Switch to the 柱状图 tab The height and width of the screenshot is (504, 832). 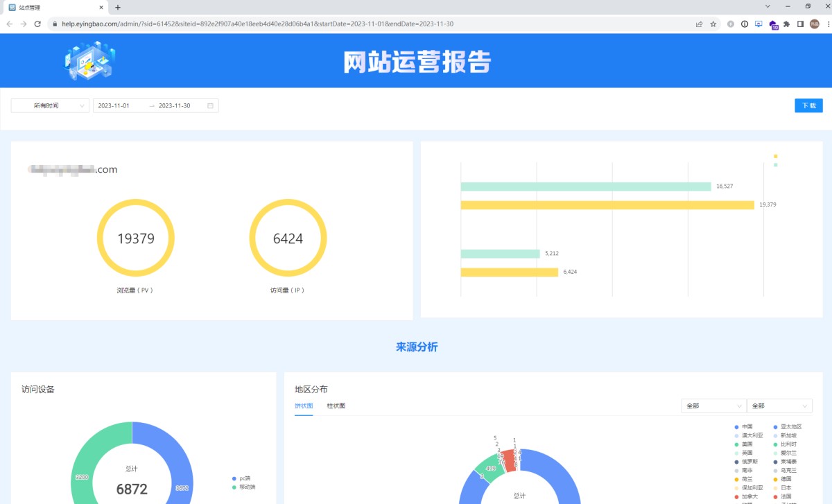point(336,406)
